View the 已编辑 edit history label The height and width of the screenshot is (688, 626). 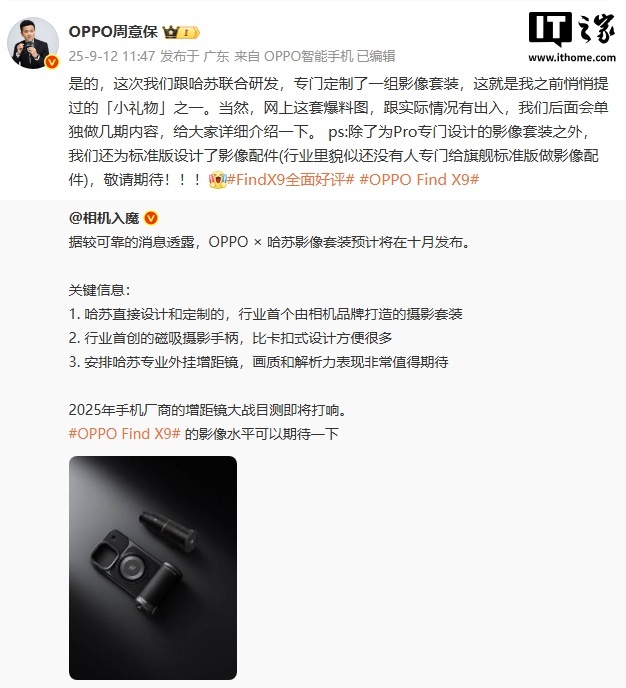[x=376, y=56]
